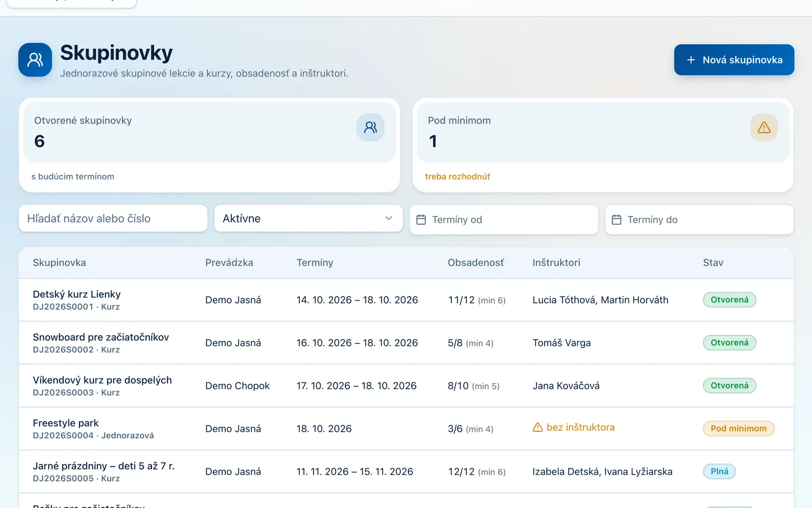The image size is (812, 508).
Task: Click the treba rozhodnúť text under Pod minimom
Action: pos(458,176)
